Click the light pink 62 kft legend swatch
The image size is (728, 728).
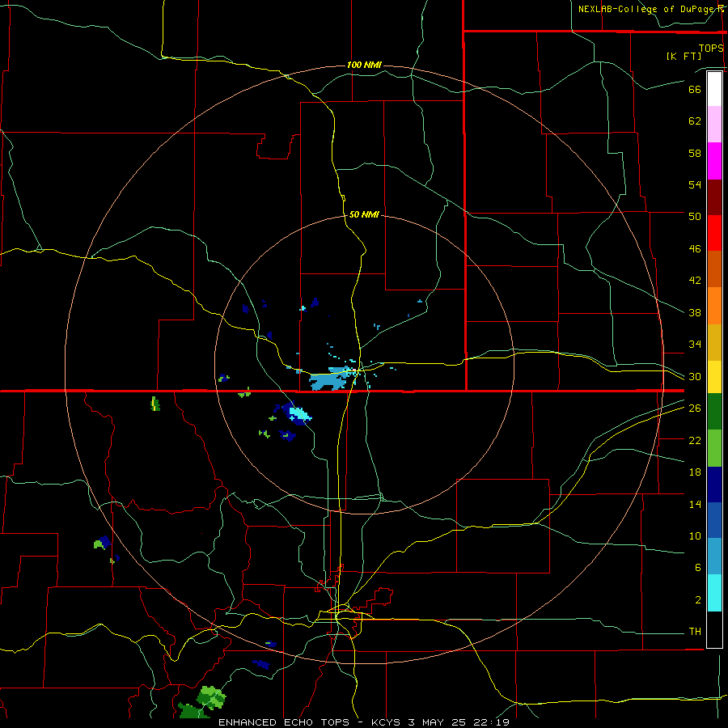click(714, 124)
